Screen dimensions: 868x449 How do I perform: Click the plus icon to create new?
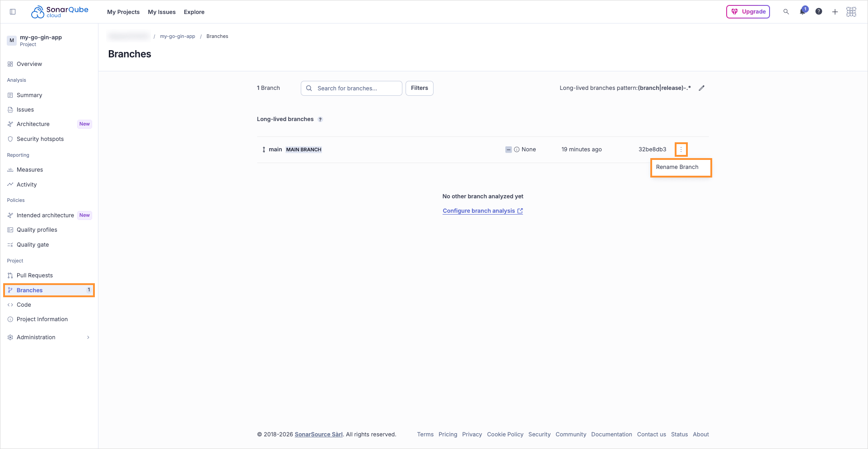[x=835, y=12]
